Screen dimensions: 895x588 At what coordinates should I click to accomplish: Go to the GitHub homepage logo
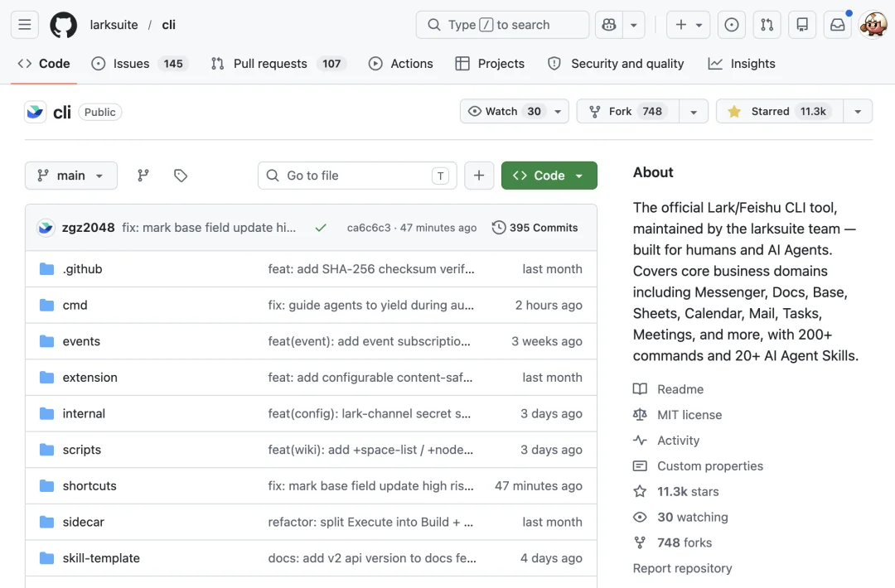(63, 25)
